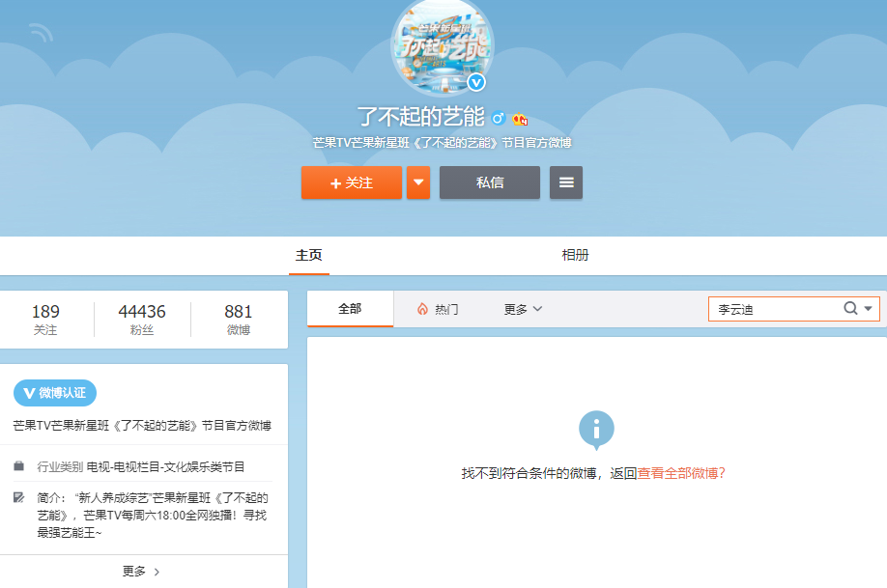Click the banner tagline under the username
The width and height of the screenshot is (887, 588).
pyautogui.click(x=443, y=143)
